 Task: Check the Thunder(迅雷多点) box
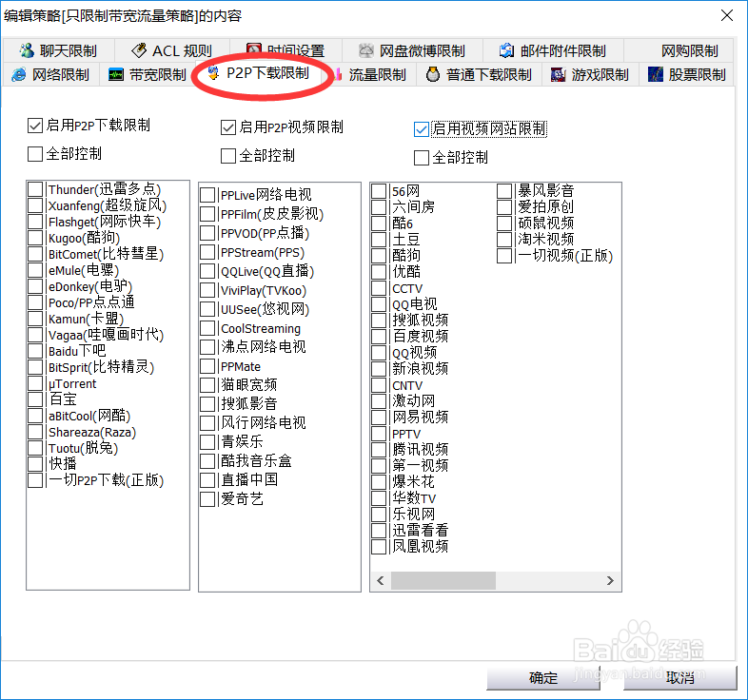(x=35, y=189)
